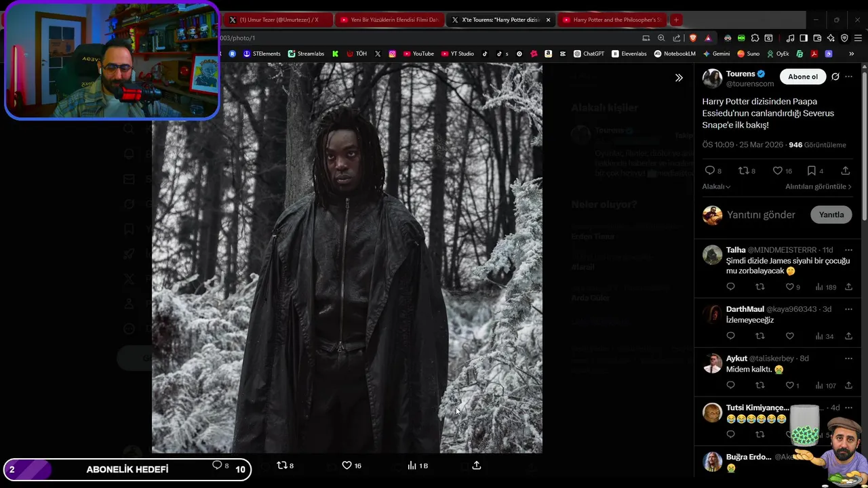Image resolution: width=868 pixels, height=488 pixels.
Task: Open ChatGPT bookmark
Action: tap(589, 54)
